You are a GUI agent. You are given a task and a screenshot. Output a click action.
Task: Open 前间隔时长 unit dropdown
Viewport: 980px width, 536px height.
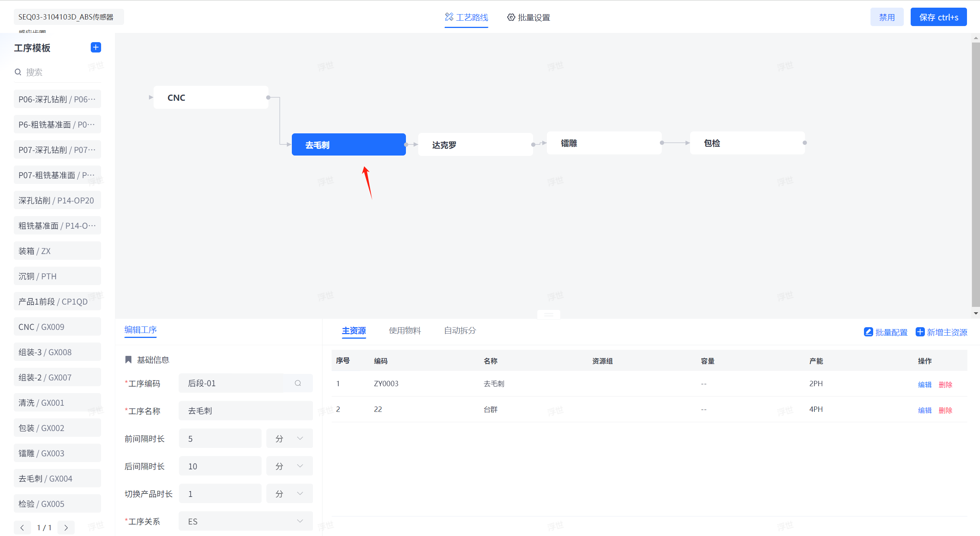[290, 439]
